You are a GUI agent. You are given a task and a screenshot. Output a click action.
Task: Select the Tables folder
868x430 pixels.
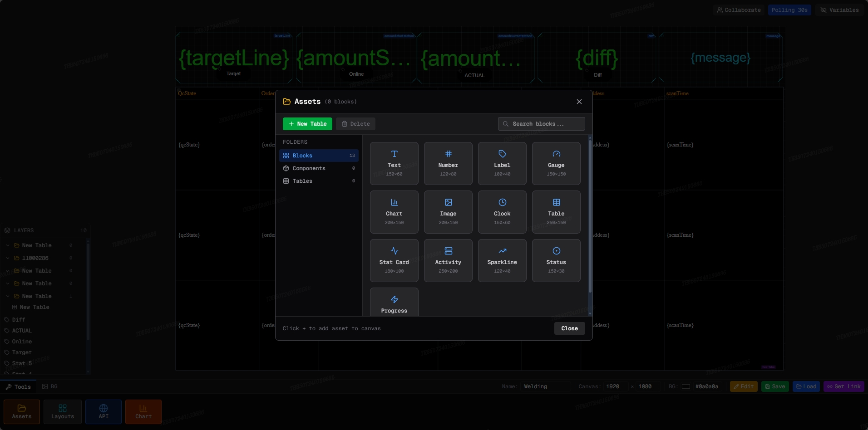point(319,181)
